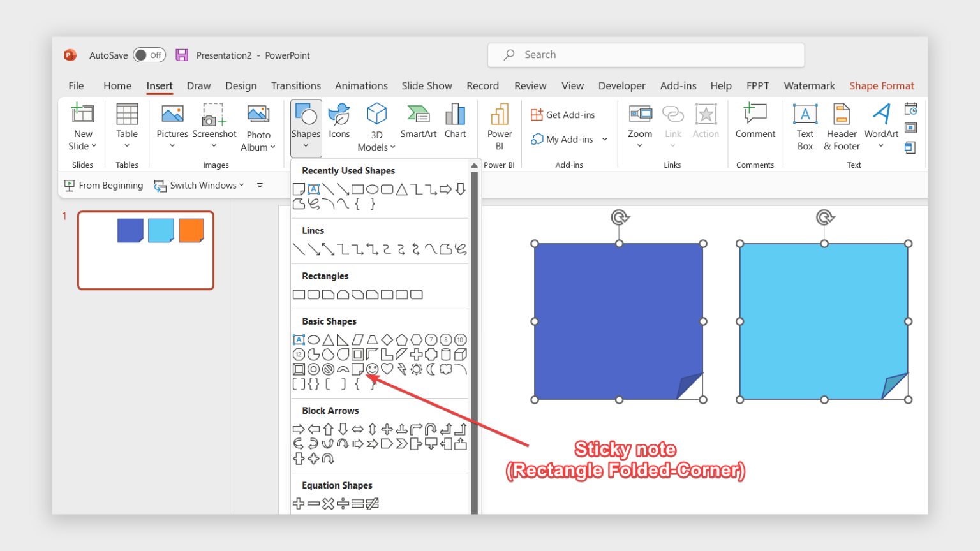The width and height of the screenshot is (980, 551).
Task: Switch to the Animations tab
Action: 361,85
